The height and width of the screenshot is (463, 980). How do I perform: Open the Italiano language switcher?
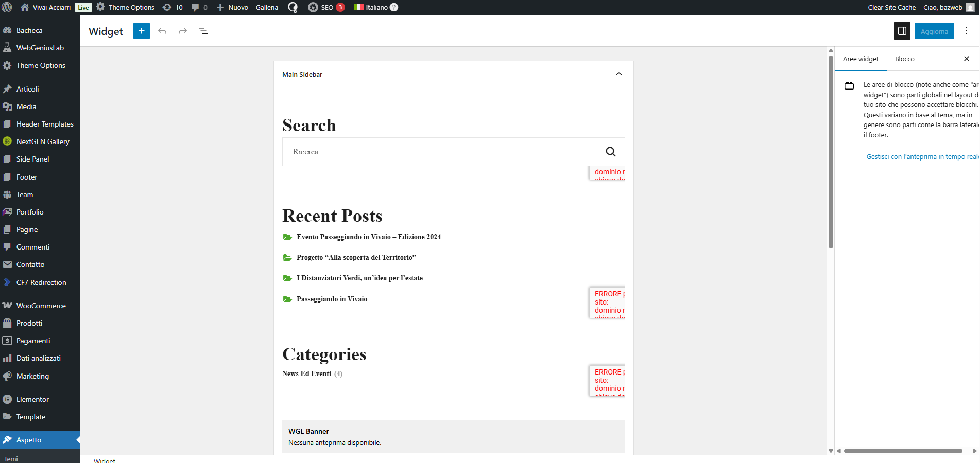(x=376, y=7)
